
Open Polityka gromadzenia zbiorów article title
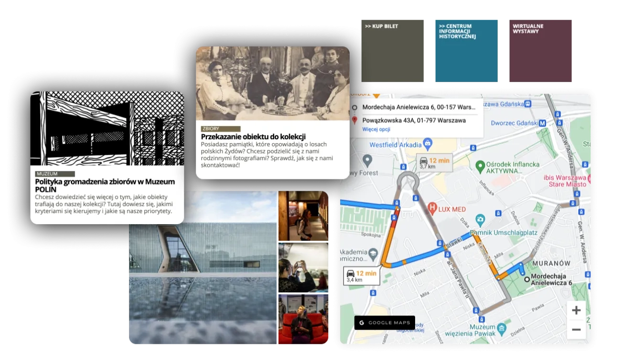105,186
